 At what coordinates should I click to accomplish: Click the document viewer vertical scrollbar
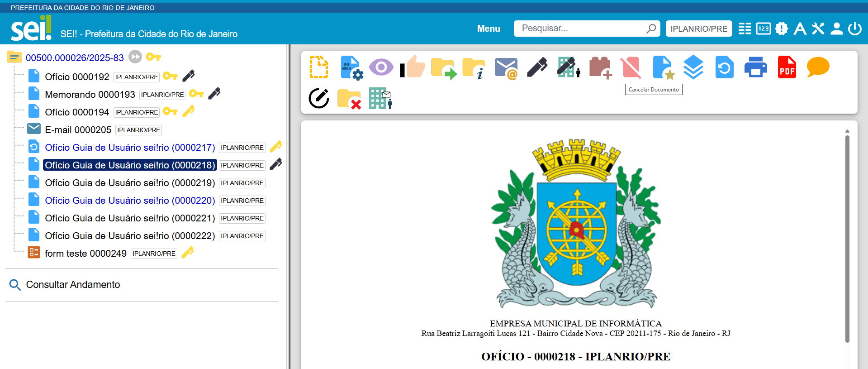pos(847,235)
